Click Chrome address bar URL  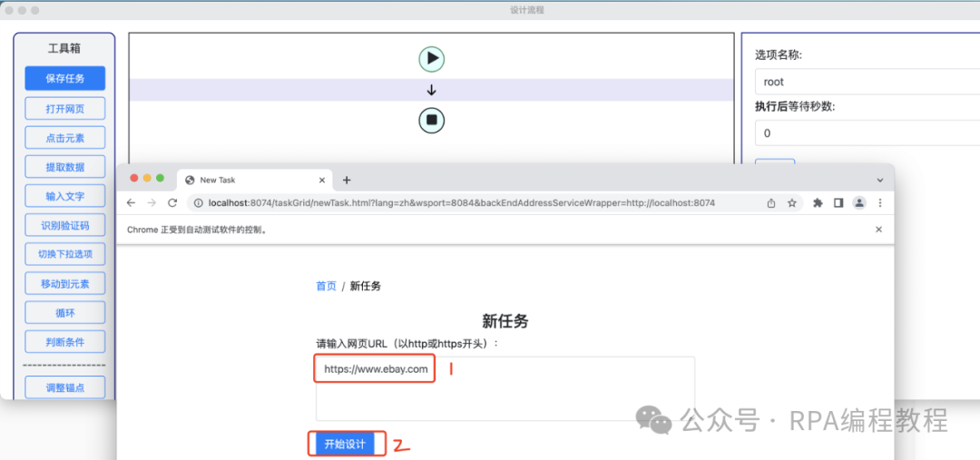pos(462,202)
